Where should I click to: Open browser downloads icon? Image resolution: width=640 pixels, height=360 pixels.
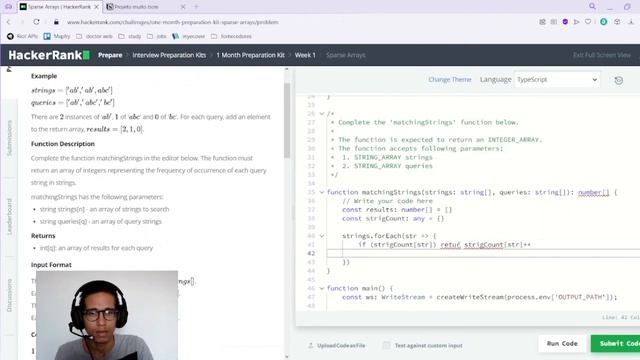(631, 22)
